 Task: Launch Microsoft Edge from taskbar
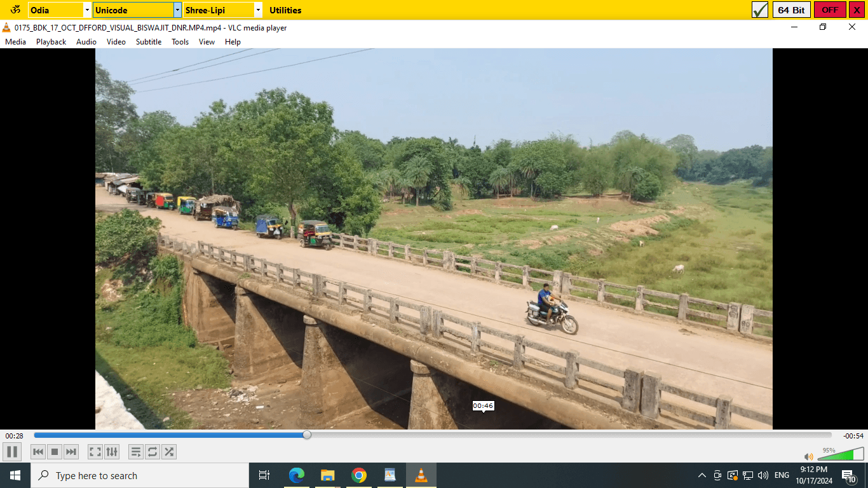[x=296, y=475]
